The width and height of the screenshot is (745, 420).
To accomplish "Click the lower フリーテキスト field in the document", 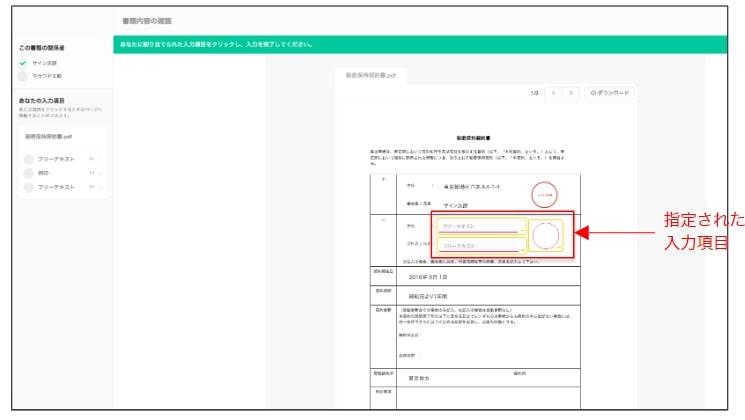I will point(480,244).
